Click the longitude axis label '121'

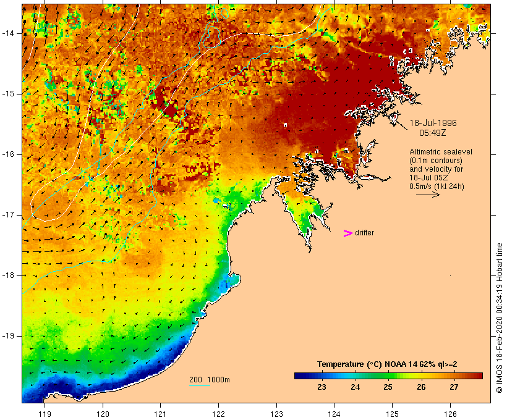(160, 414)
